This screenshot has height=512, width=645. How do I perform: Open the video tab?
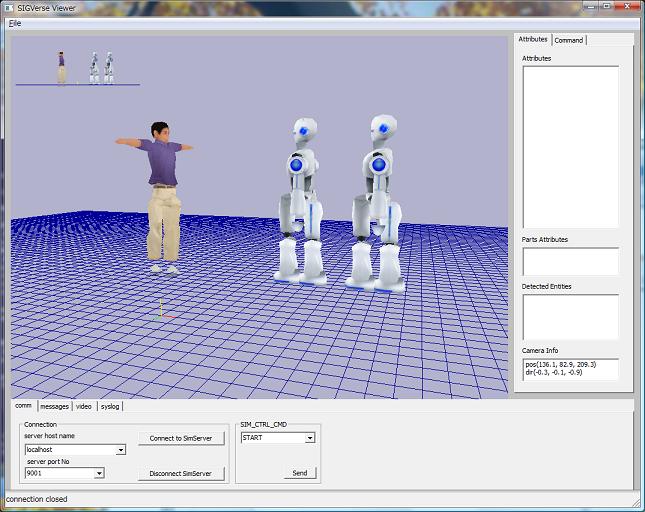pos(84,406)
